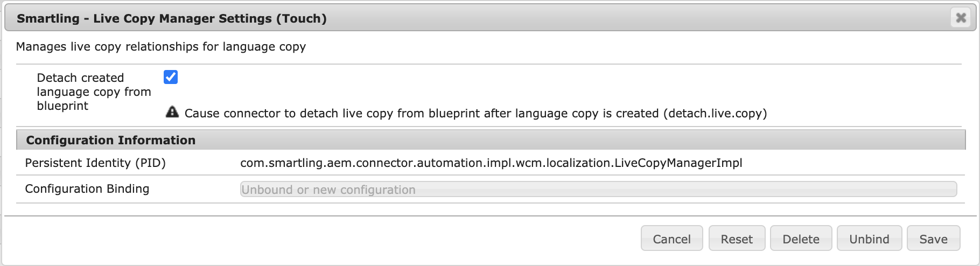Screen dimensions: 980x266
Task: Reset the configuration values
Action: point(736,239)
